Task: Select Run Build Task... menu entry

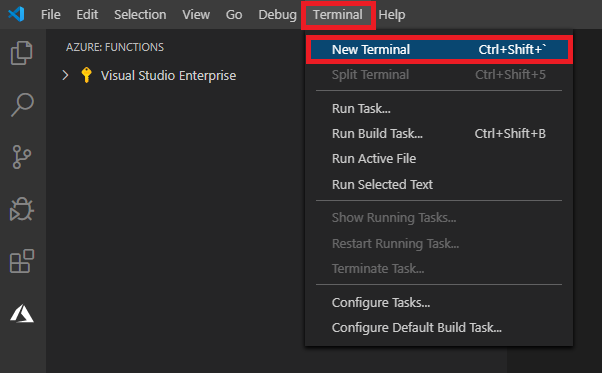Action: tap(439, 134)
